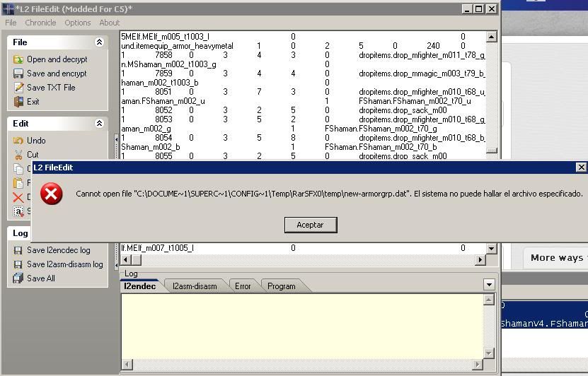Switch to the Error log tab

243,286
